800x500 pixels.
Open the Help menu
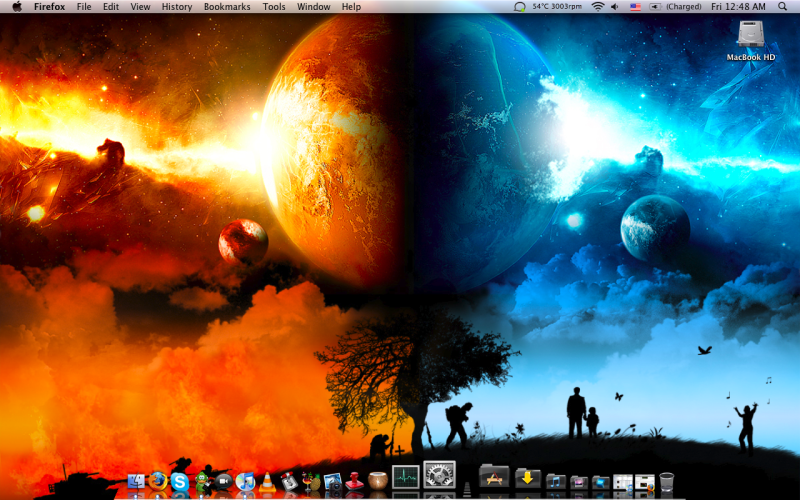tap(351, 7)
